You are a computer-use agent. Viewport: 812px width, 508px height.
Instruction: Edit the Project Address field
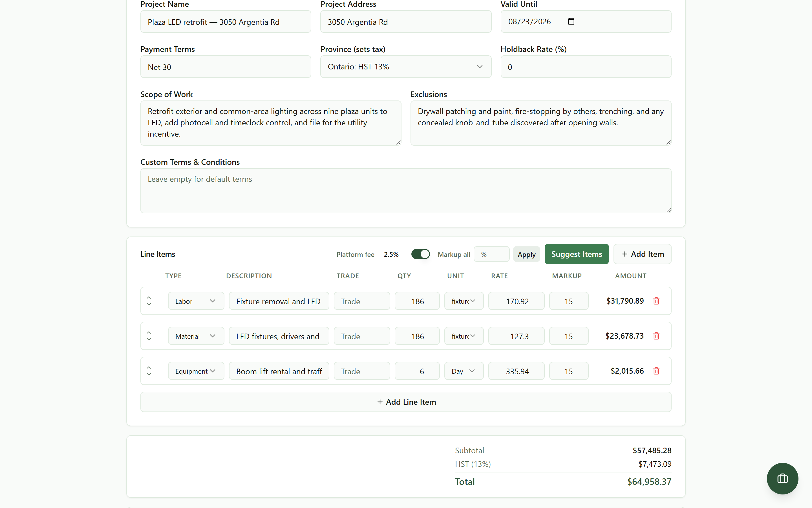[x=406, y=21]
